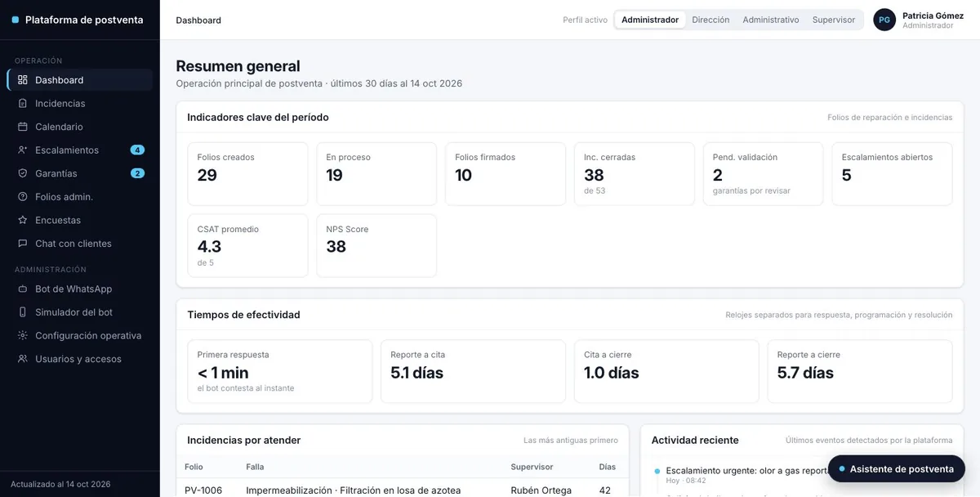
Task: Click the Calendario calendar icon
Action: [22, 127]
